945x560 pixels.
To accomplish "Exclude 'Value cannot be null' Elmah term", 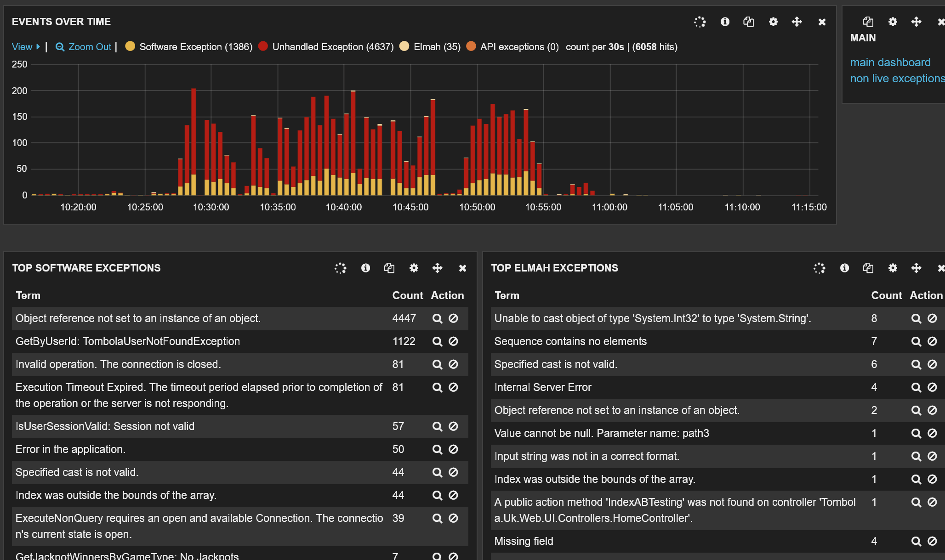I will coord(932,433).
